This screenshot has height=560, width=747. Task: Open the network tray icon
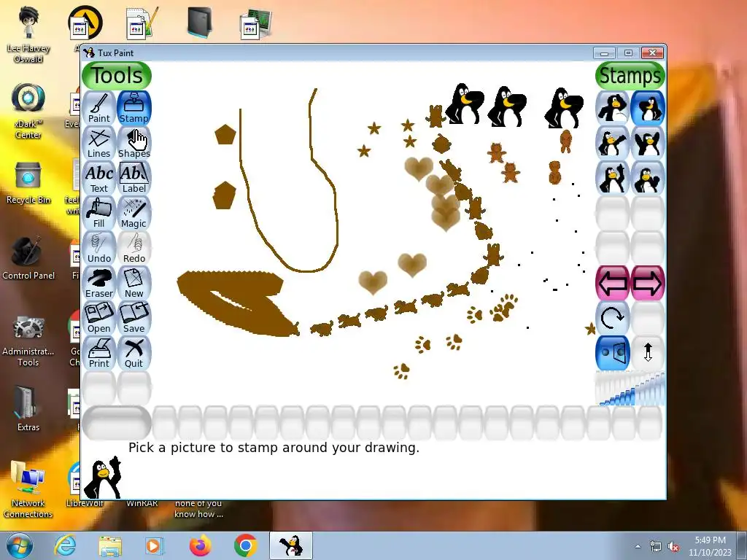point(656,547)
